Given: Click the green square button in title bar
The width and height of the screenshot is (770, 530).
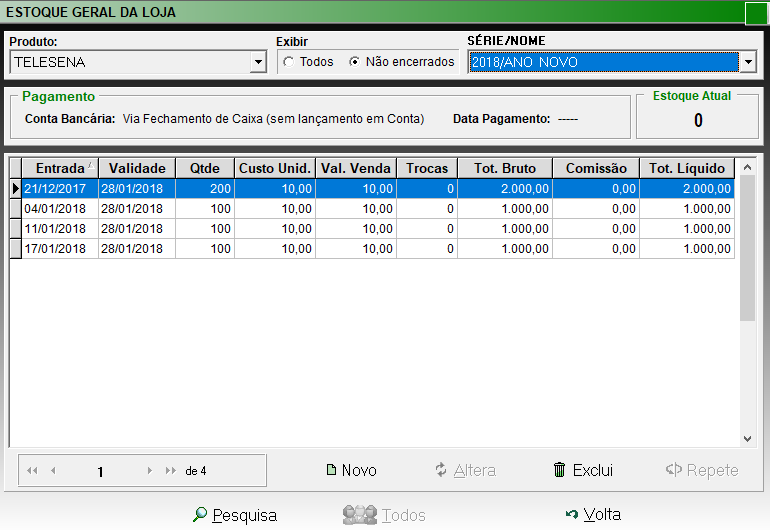Looking at the screenshot, I should (x=756, y=13).
